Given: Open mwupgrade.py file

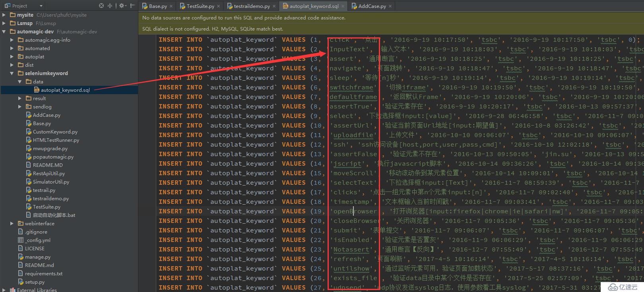Looking at the screenshot, I should click(50, 148).
